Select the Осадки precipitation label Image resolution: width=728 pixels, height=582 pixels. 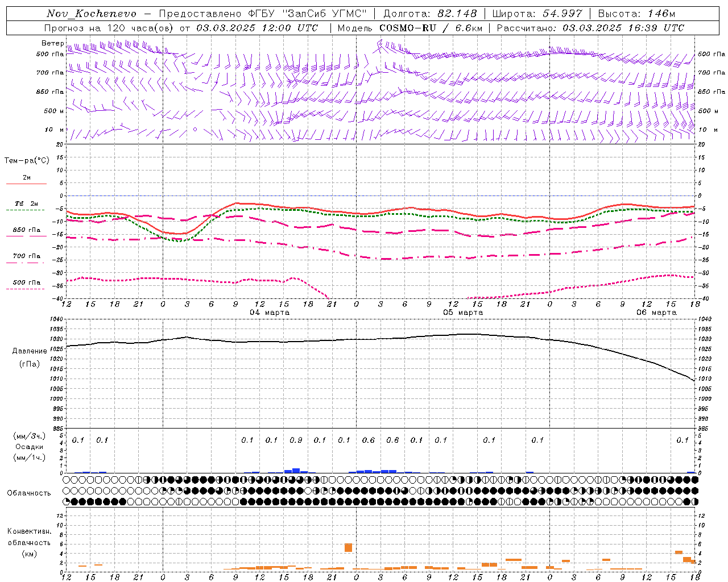click(30, 447)
